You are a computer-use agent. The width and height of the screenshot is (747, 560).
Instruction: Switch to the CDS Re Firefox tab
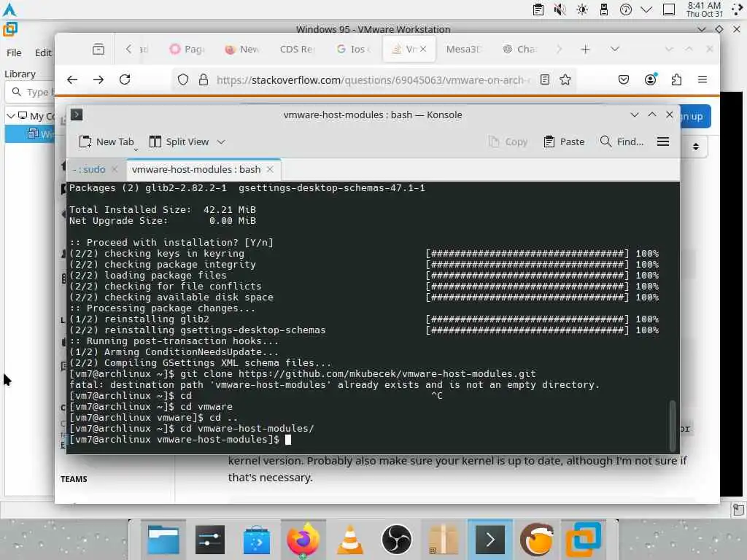(298, 49)
